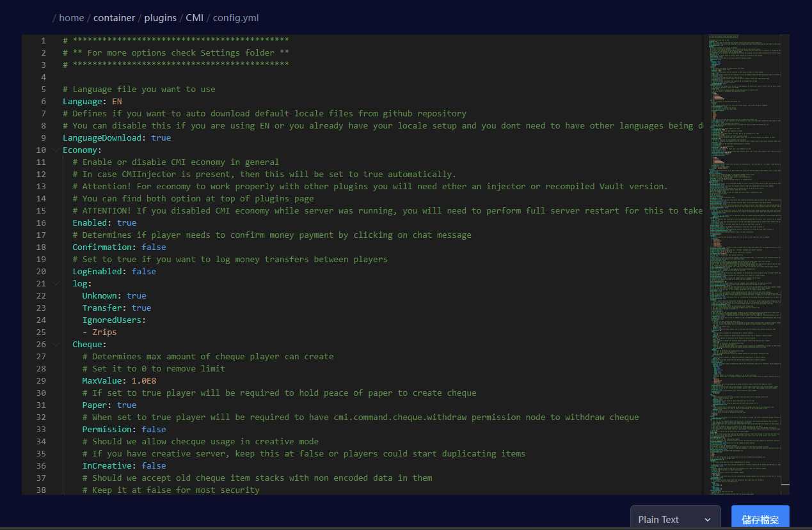Navigate to the plugins breadcrumb folder

[x=160, y=18]
